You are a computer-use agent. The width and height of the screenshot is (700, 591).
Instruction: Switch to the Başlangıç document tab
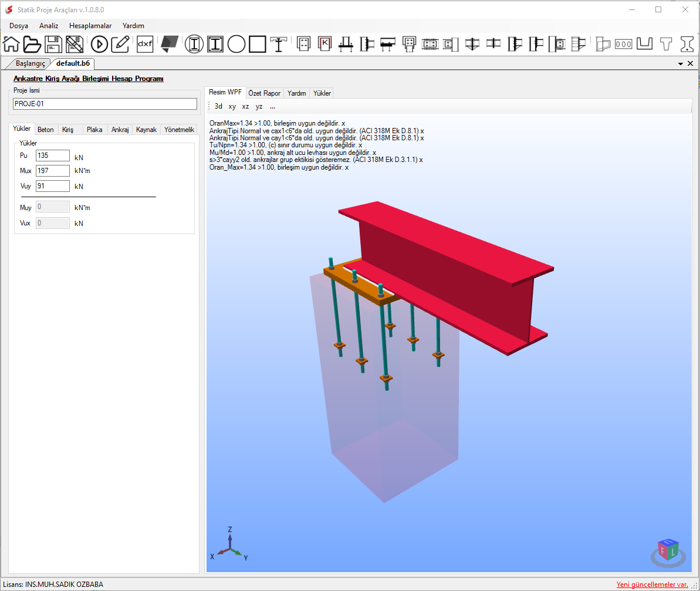pyautogui.click(x=31, y=63)
